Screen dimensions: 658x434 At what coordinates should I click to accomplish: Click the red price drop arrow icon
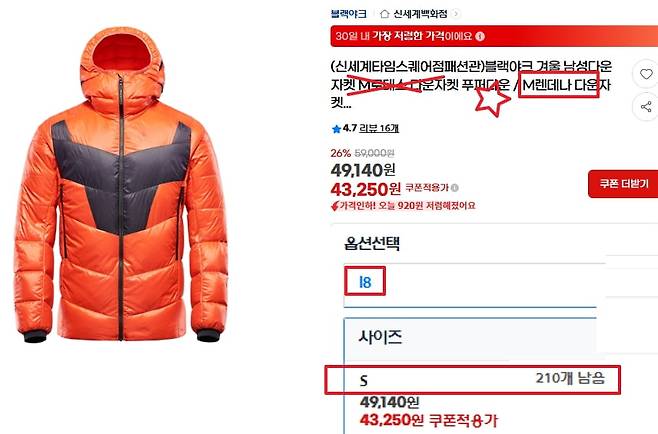click(334, 206)
